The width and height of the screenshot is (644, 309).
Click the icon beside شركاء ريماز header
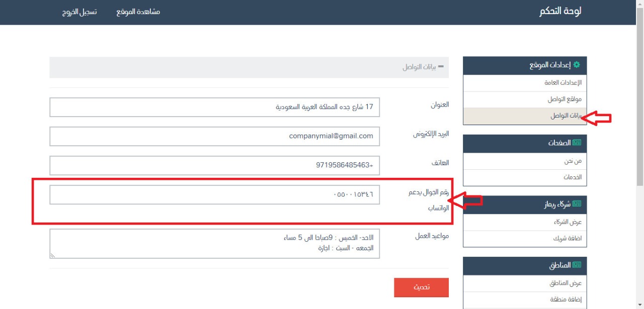pyautogui.click(x=577, y=204)
